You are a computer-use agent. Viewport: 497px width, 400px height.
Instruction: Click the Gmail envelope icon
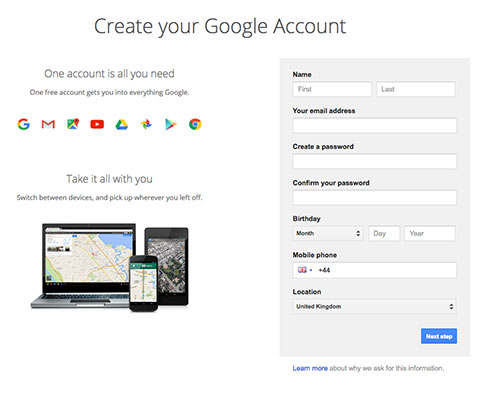click(x=48, y=124)
